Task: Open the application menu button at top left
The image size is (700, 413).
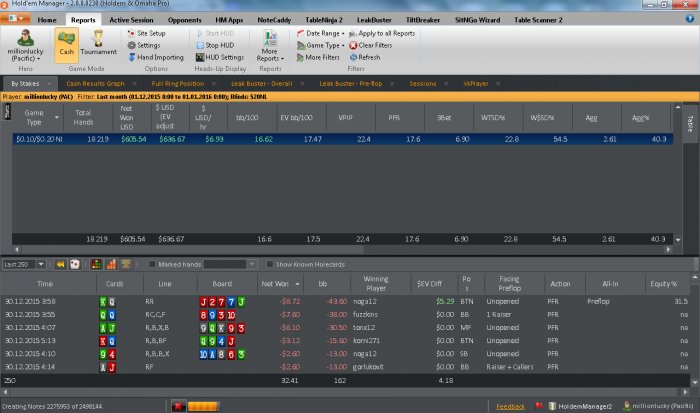Action: click(x=15, y=19)
